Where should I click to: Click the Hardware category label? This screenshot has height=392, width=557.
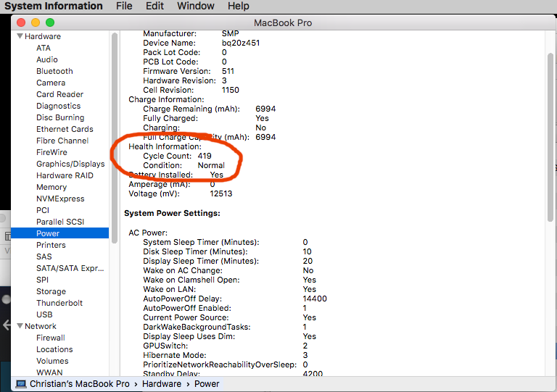click(x=43, y=36)
